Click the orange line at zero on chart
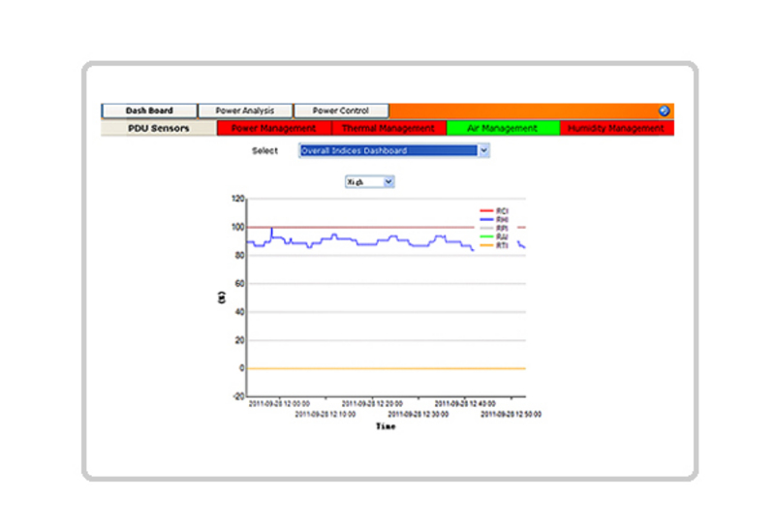This screenshot has width=775, height=532. pyautogui.click(x=387, y=368)
